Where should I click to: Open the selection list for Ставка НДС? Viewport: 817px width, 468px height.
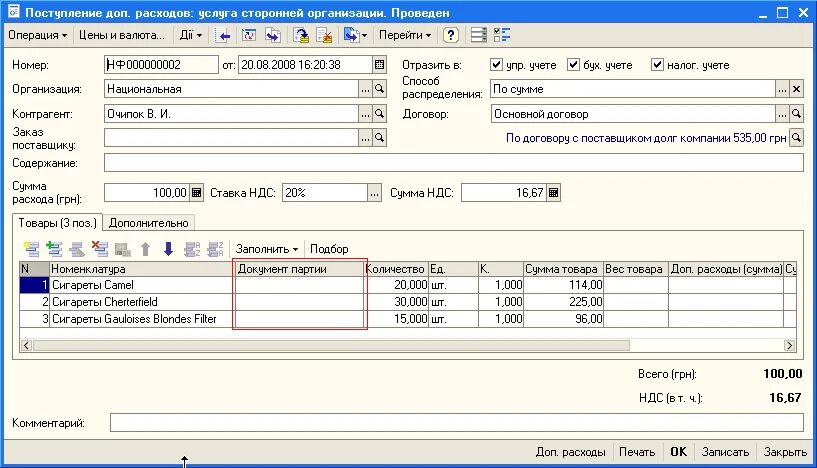point(374,193)
